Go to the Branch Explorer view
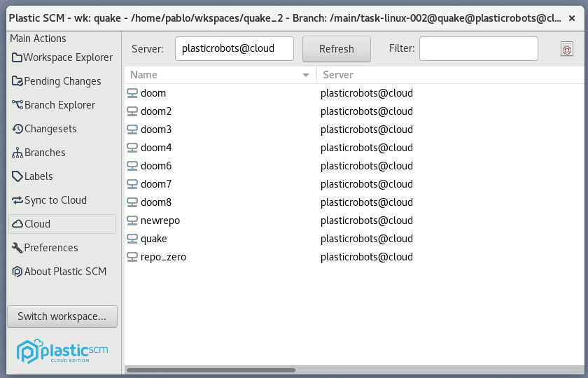The height and width of the screenshot is (378, 588). pyautogui.click(x=62, y=104)
